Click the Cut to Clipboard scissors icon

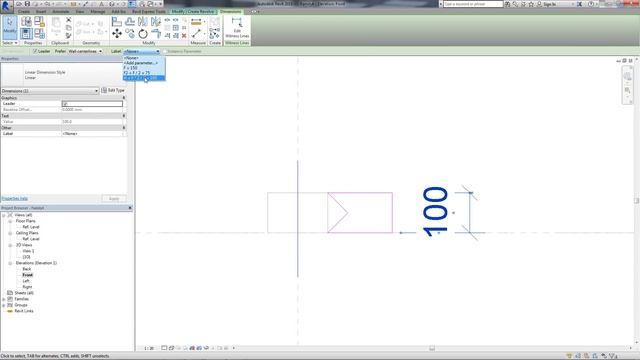(x=69, y=20)
